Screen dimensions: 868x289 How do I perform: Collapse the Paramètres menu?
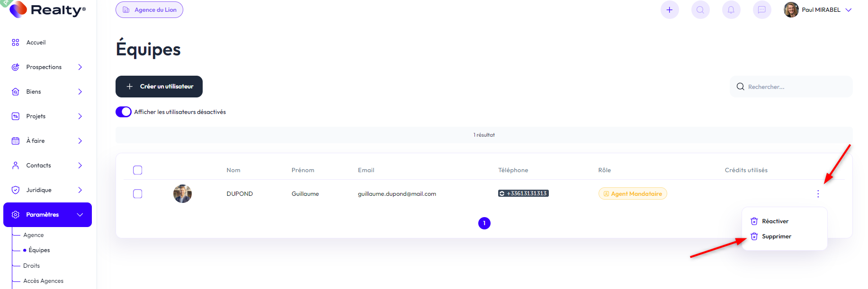[x=80, y=215]
